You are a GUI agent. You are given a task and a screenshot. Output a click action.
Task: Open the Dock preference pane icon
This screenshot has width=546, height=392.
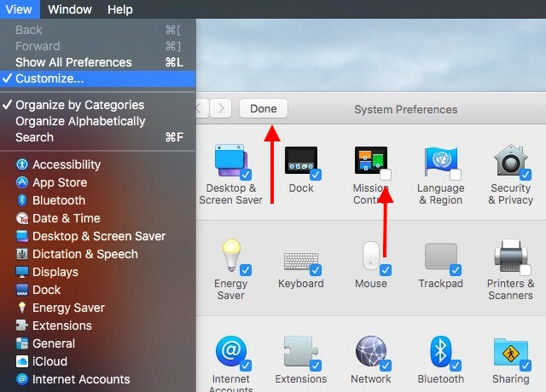tap(301, 160)
